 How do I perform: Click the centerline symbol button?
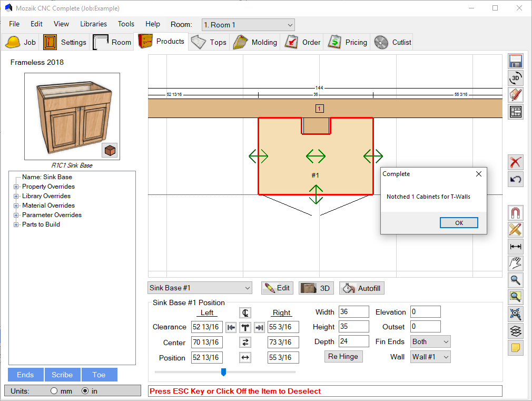(245, 312)
